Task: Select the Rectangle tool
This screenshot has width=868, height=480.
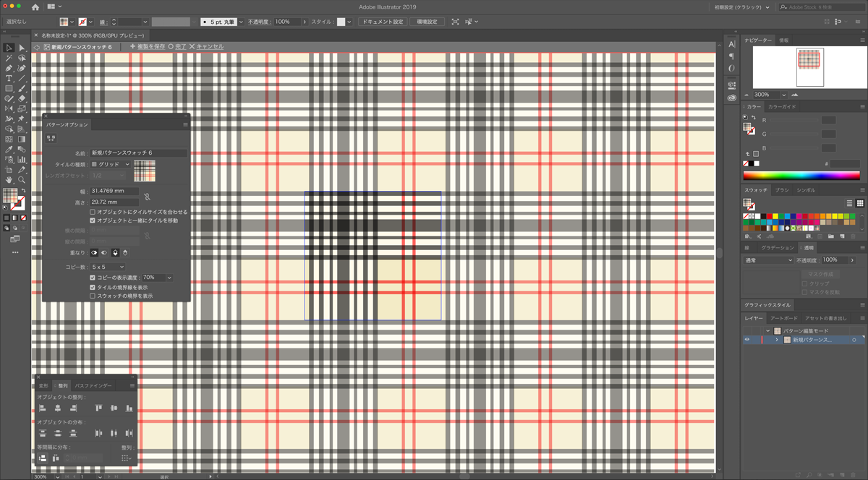Action: (x=9, y=88)
